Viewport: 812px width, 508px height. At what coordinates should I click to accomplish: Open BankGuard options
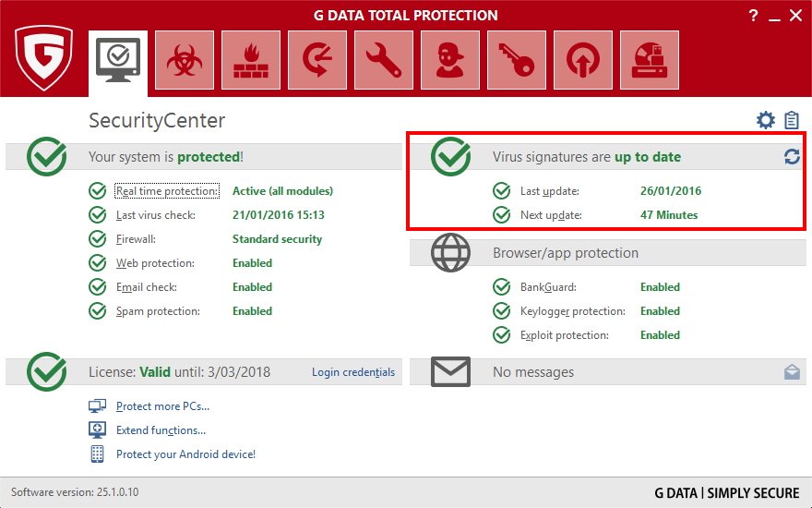[548, 286]
